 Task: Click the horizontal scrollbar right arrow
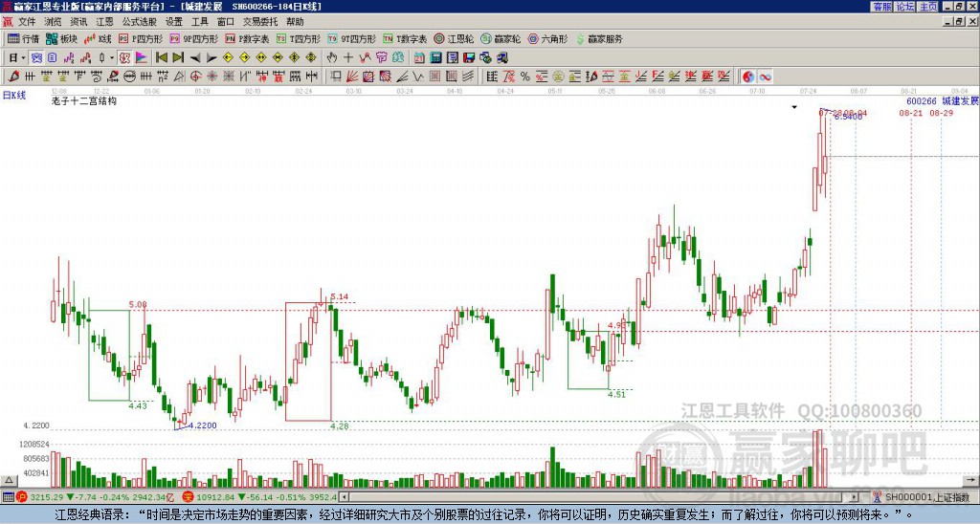[854, 497]
